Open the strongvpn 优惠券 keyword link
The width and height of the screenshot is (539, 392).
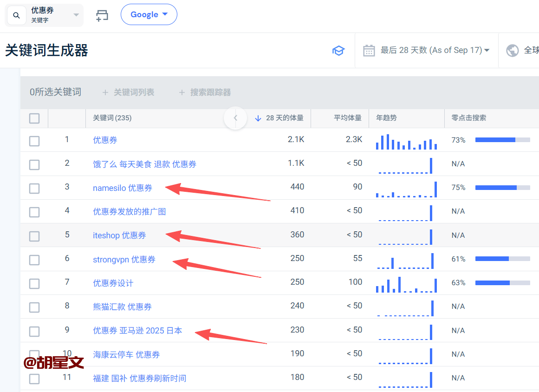coord(124,259)
